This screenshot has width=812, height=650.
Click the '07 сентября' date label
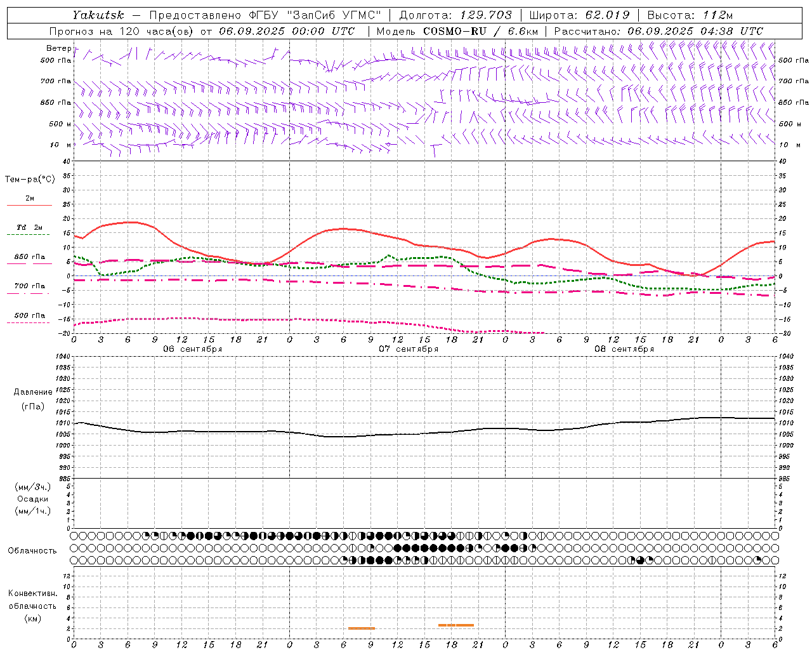click(x=408, y=349)
